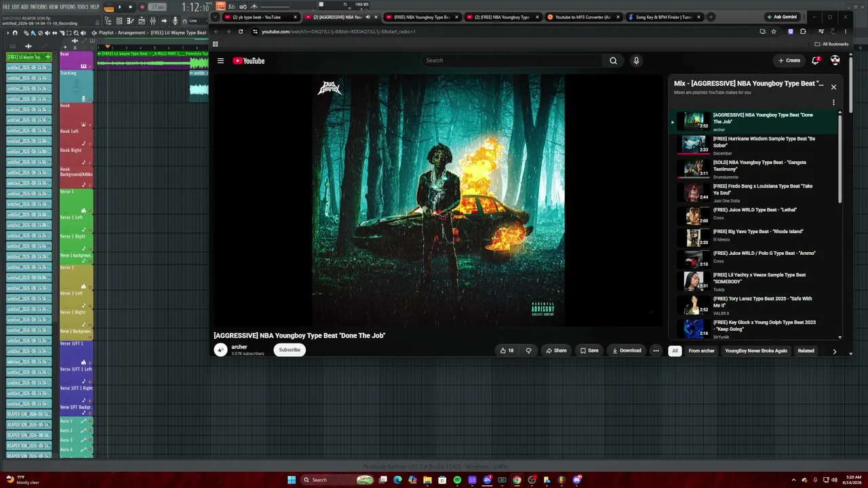
Task: Open the YouTube hamburger guide menu
Action: pos(220,60)
